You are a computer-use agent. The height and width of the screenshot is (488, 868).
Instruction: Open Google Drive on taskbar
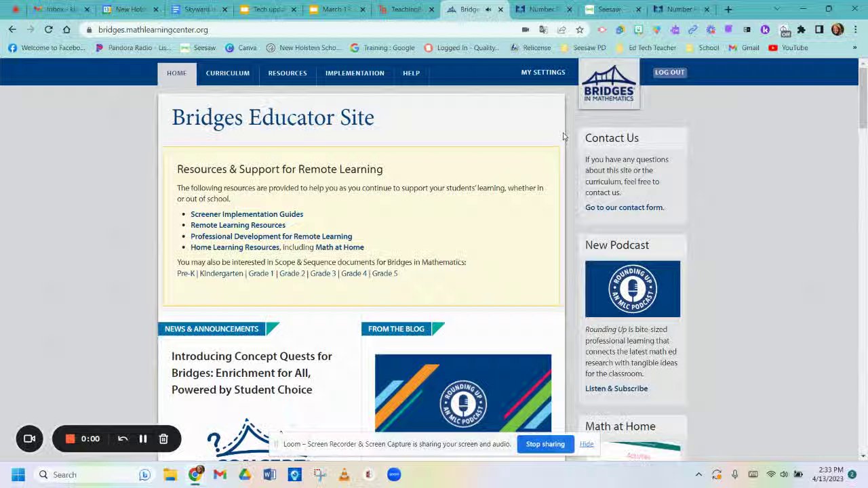245,474
